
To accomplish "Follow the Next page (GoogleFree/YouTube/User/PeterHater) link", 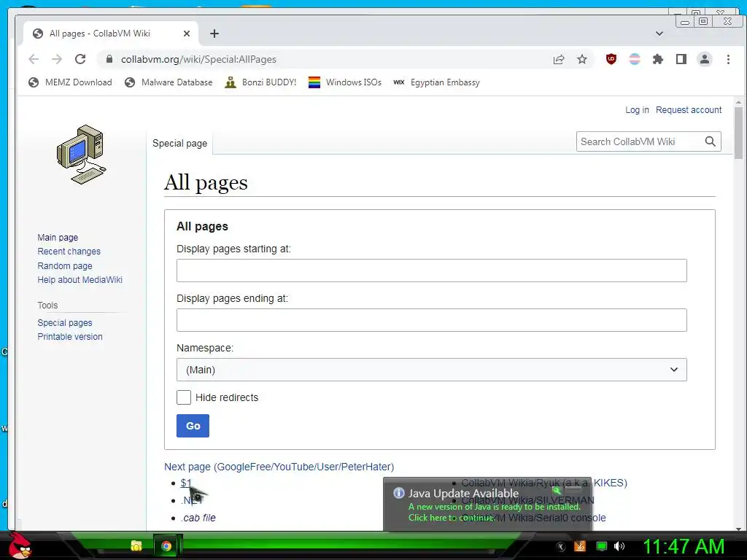I will 279,467.
